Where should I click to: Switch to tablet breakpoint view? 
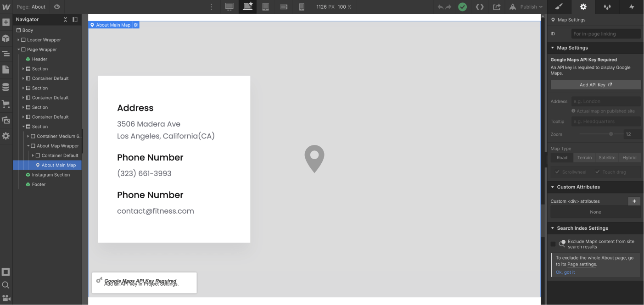coord(265,7)
